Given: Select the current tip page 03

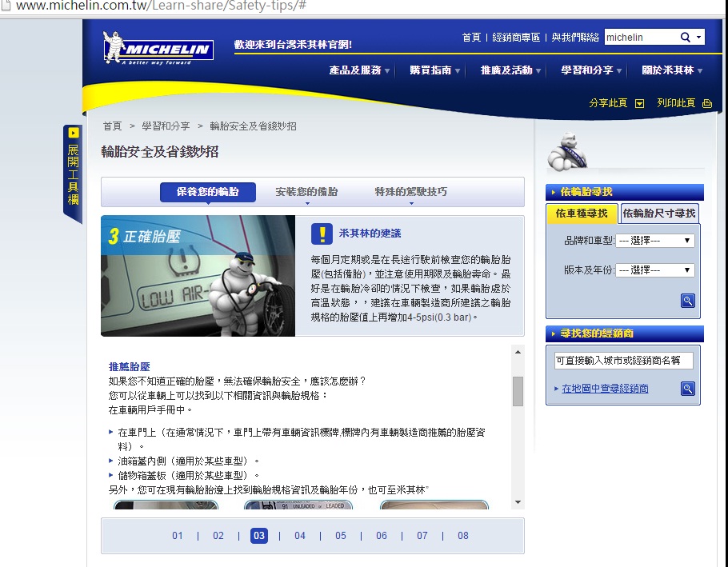Looking at the screenshot, I should (x=259, y=536).
